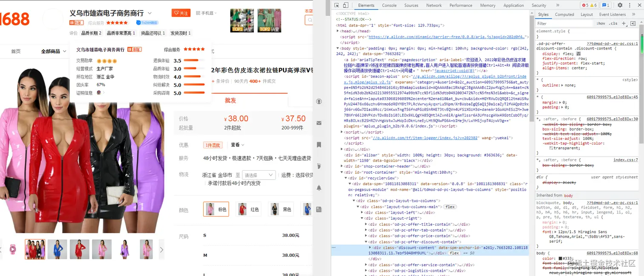
Task: Open the Network tab
Action: [434, 5]
